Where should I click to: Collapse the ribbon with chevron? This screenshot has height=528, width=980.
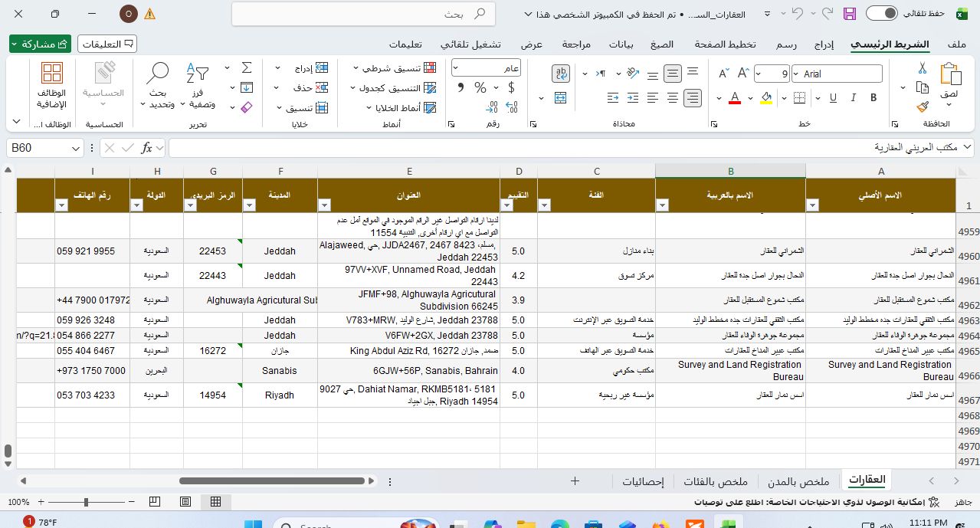pos(16,122)
